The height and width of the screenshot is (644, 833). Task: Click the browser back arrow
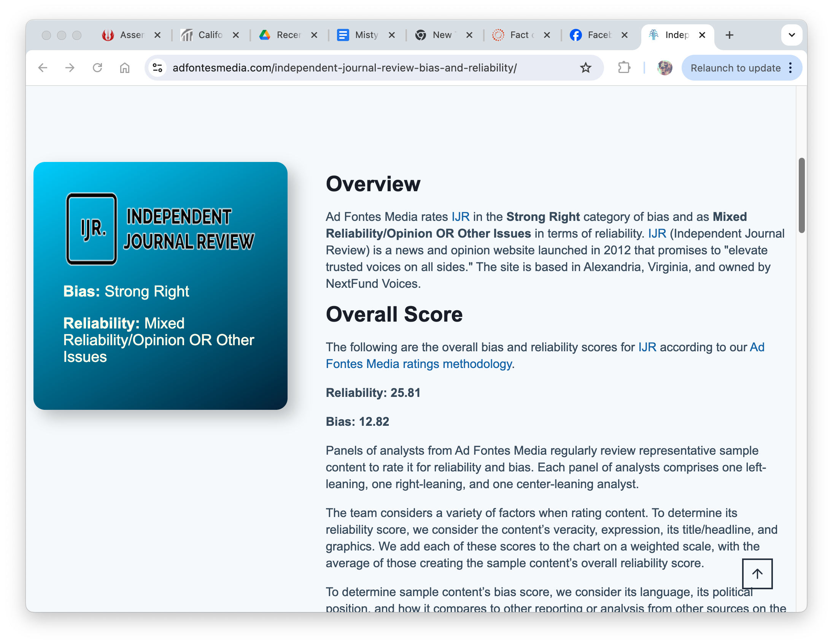click(43, 68)
